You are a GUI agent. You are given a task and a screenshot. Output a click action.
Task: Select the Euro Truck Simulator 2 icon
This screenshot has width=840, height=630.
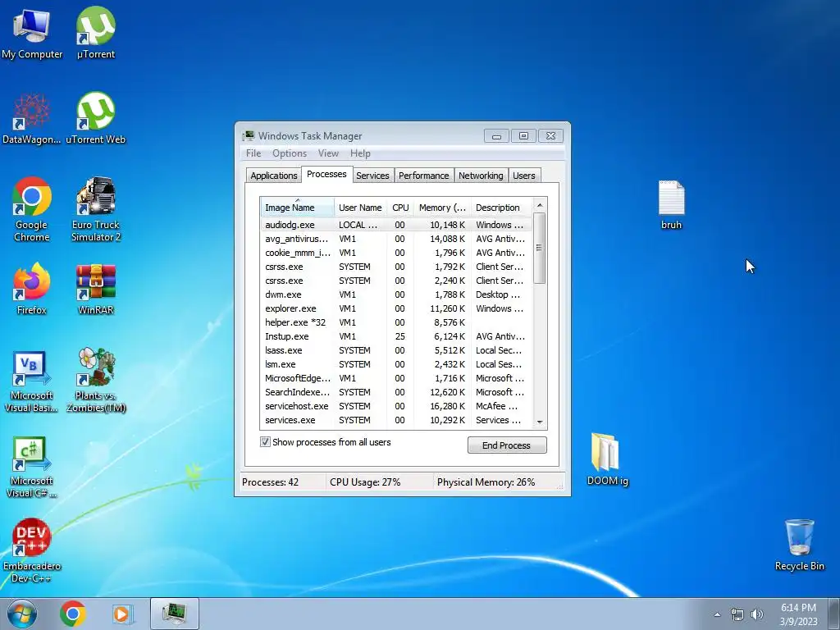point(95,210)
